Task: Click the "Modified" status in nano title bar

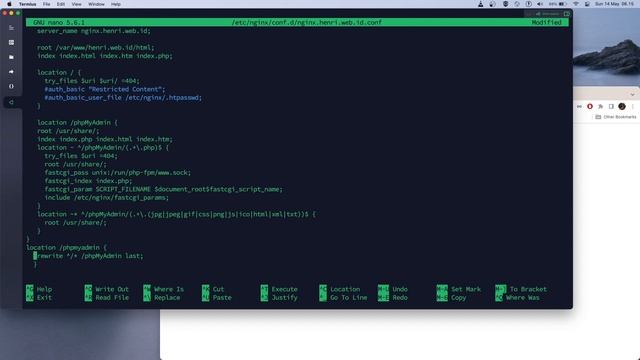Action: (547, 22)
